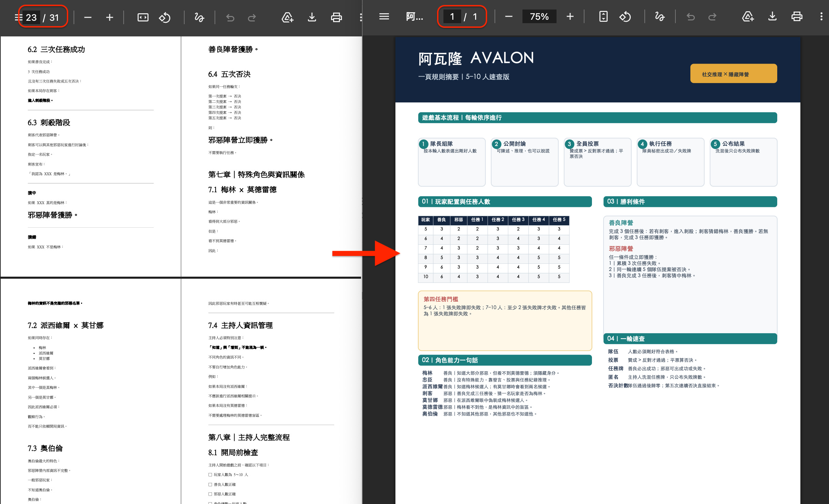This screenshot has height=504, width=829.
Task: Click fit to page icon in right viewer
Action: click(x=603, y=16)
